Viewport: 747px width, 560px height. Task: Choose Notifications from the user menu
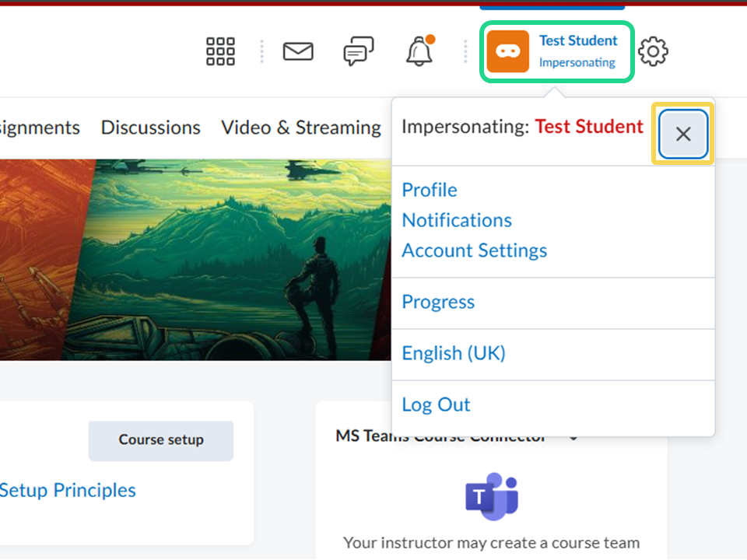pyautogui.click(x=456, y=220)
